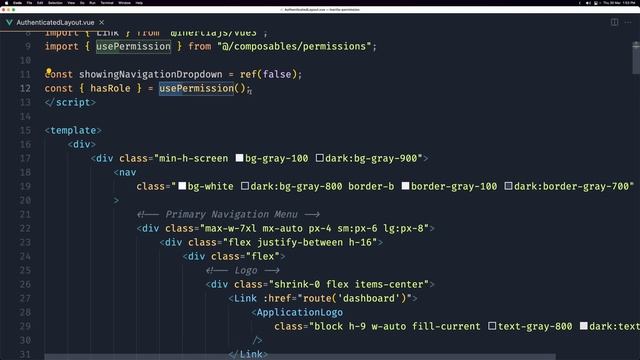Click the date and time in menu bar
Screen dimensions: 640x360
pos(619,3)
